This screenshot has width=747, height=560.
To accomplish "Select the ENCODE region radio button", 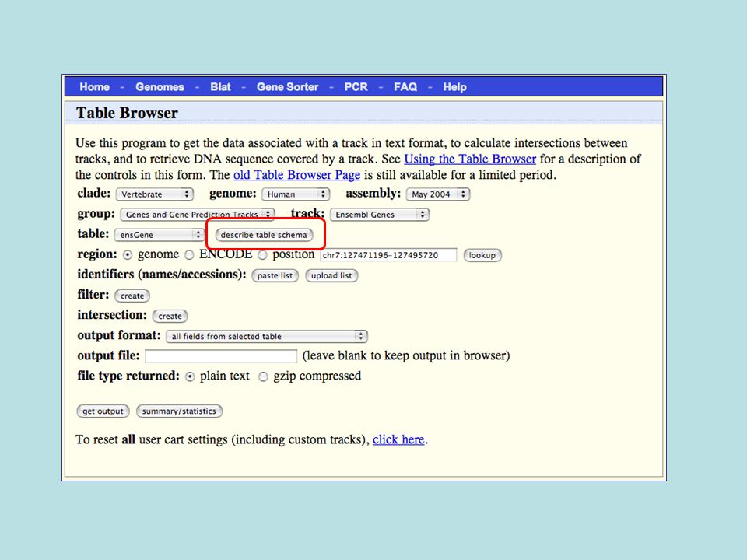I will (x=189, y=255).
